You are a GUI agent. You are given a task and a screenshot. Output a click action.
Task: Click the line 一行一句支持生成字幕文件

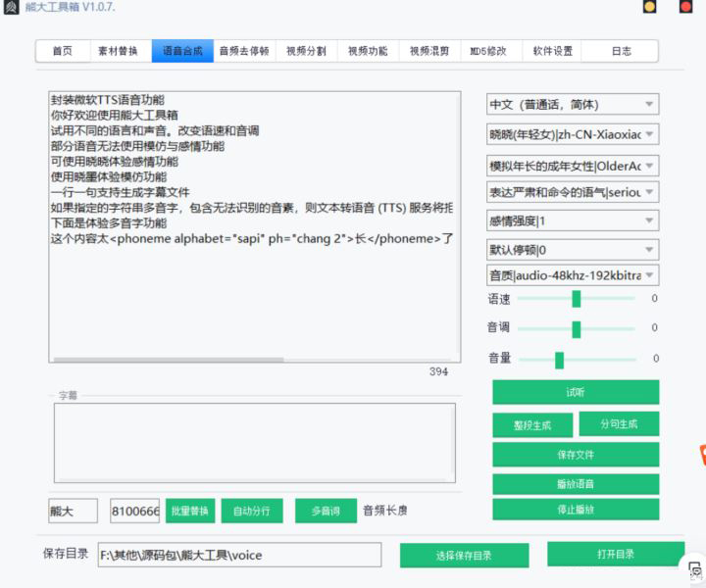(120, 192)
